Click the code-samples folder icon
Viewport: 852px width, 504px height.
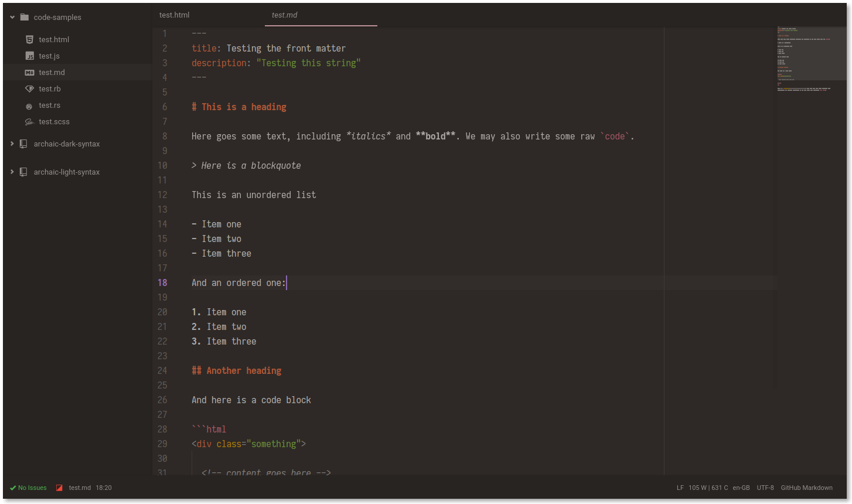tap(24, 17)
